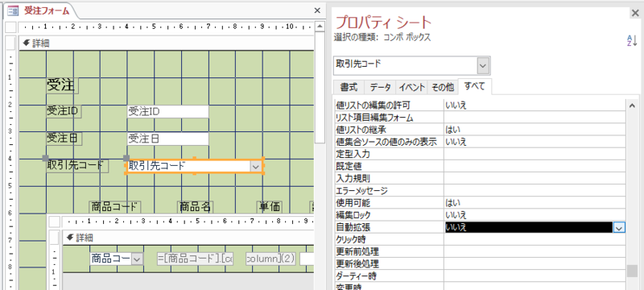The height and width of the screenshot is (290, 644).
Task: Click the 既定値 property field
Action: click(x=535, y=167)
